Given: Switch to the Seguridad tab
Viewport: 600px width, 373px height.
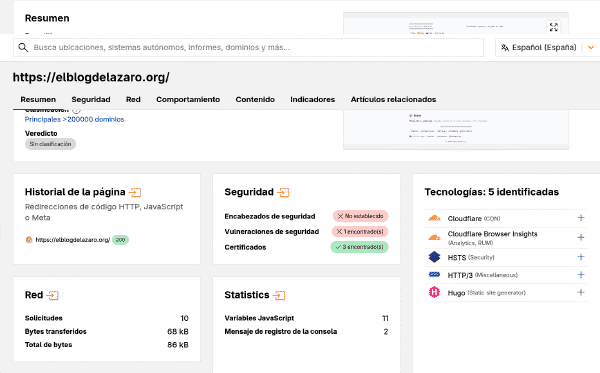Looking at the screenshot, I should [x=91, y=99].
